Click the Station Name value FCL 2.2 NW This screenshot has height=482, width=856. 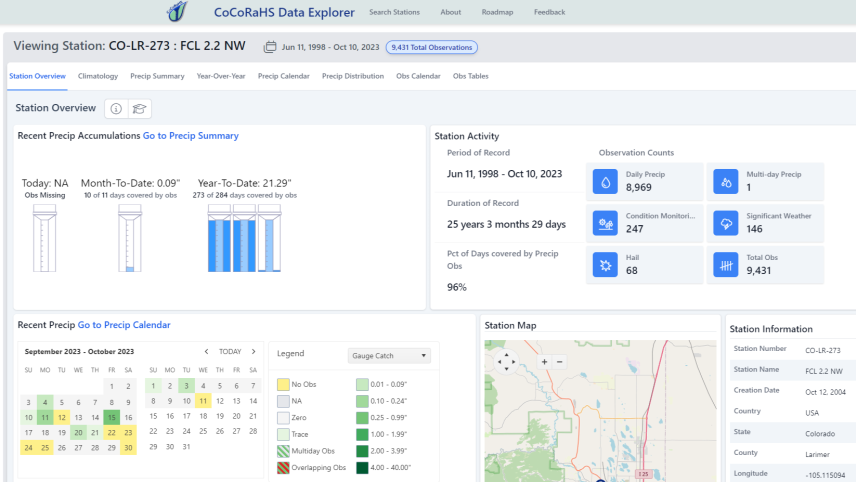pyautogui.click(x=824, y=371)
